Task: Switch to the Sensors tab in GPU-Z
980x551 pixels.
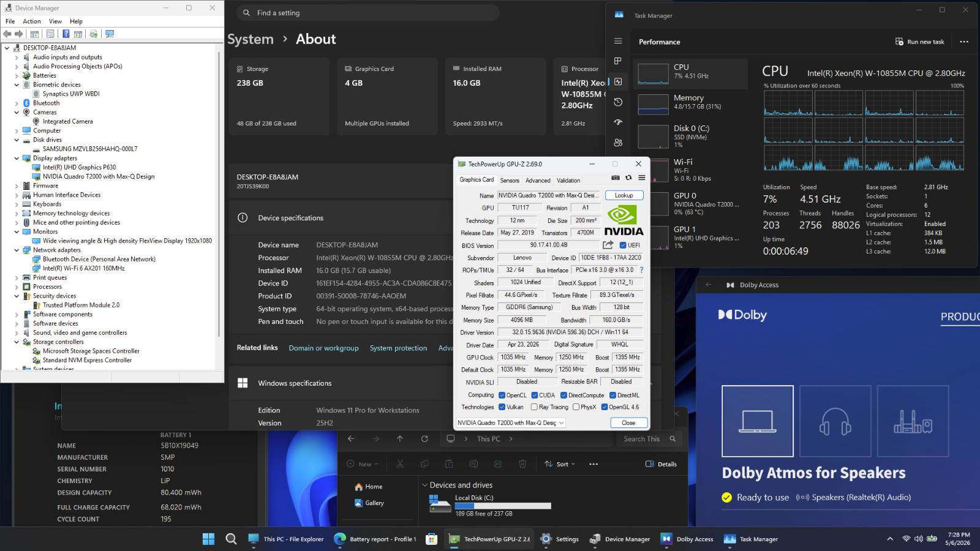Action: [510, 181]
